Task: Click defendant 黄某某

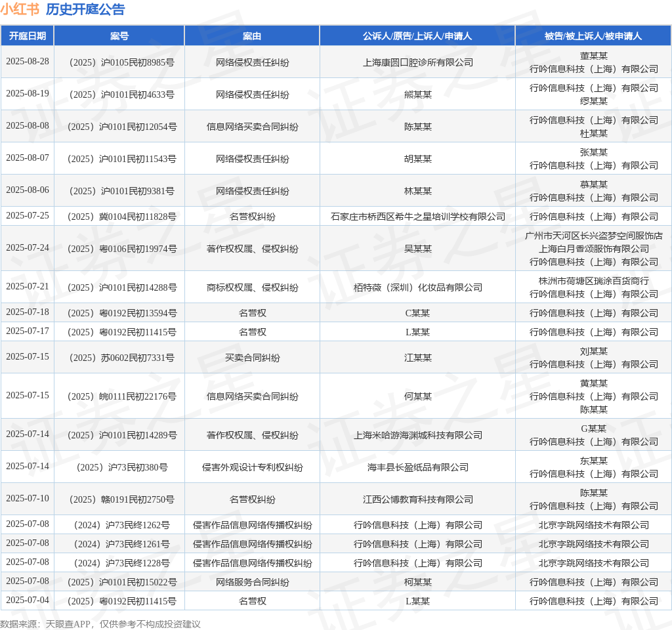Action: coord(593,383)
